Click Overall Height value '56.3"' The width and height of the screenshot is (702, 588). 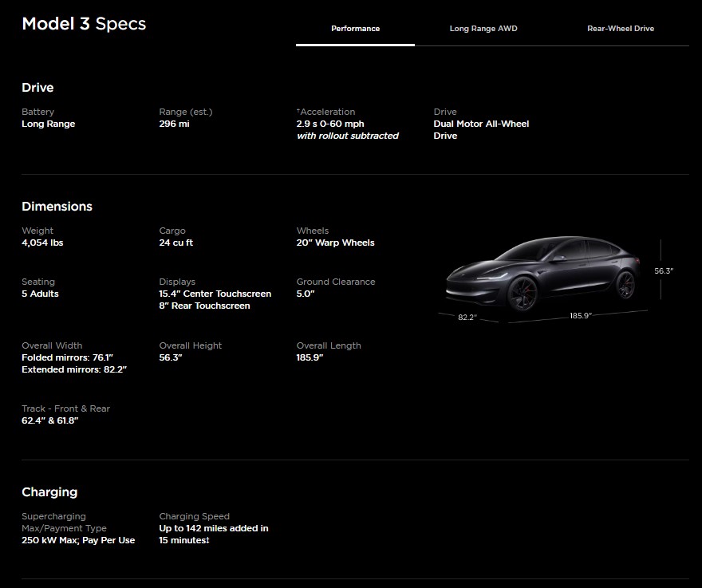171,357
